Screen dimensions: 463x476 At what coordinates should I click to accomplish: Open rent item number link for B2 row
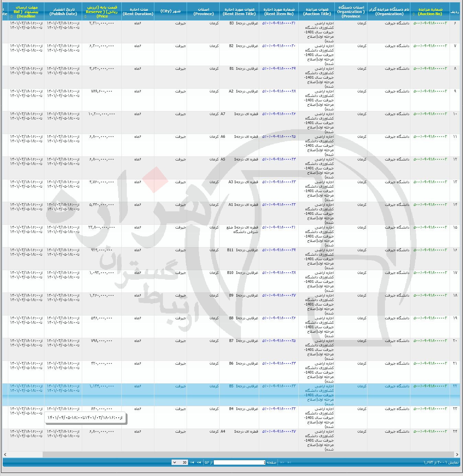(279, 46)
